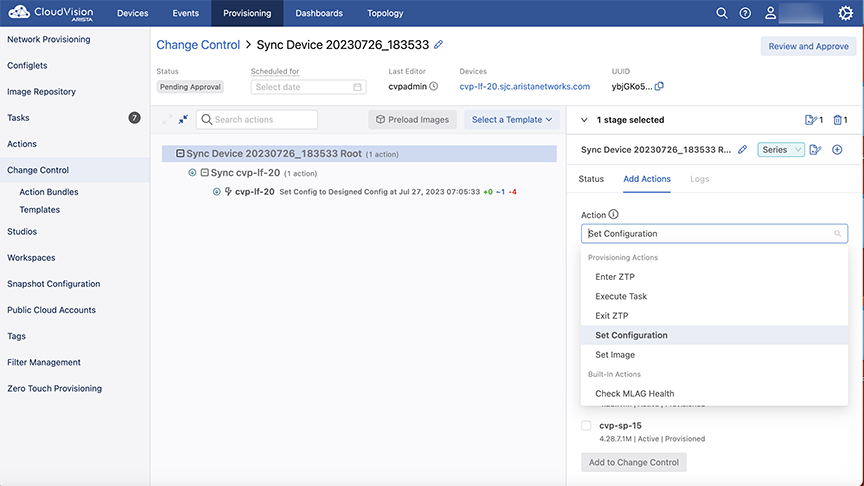Select Enter ZTP from action list
This screenshot has height=486, width=864.
pos(714,277)
